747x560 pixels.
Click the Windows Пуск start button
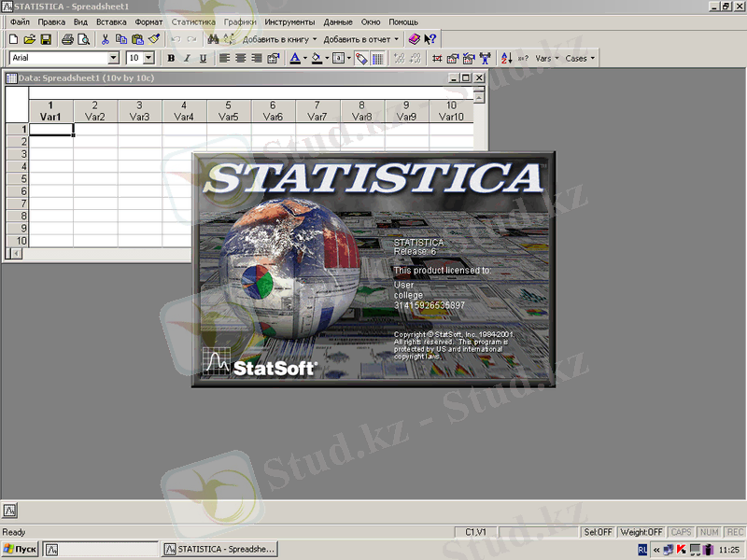tap(20, 550)
